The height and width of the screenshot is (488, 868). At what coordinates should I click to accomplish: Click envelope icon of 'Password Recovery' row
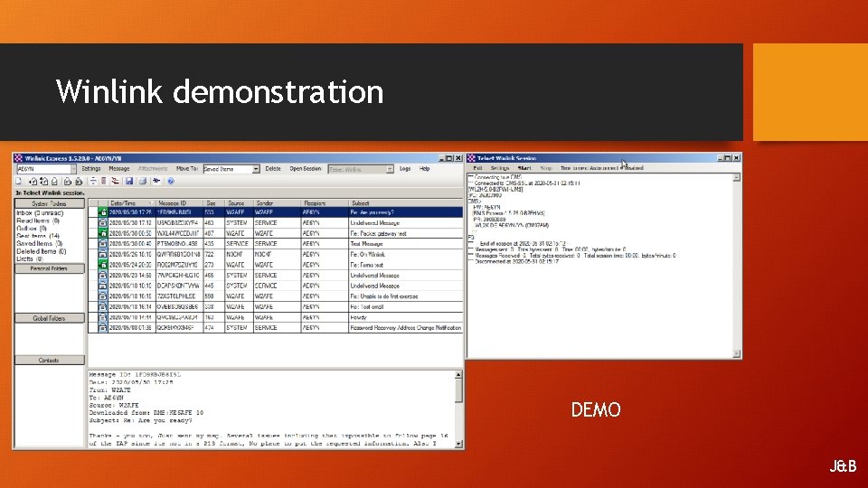102,327
